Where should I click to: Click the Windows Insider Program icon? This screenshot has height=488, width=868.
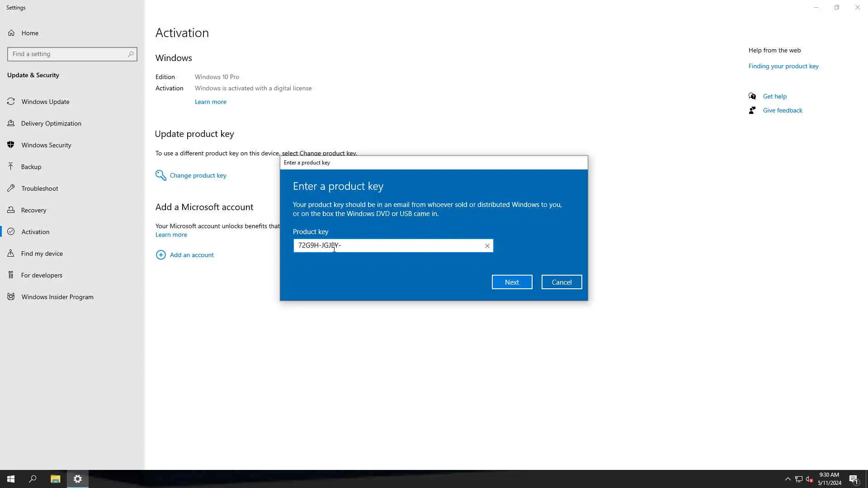click(11, 296)
